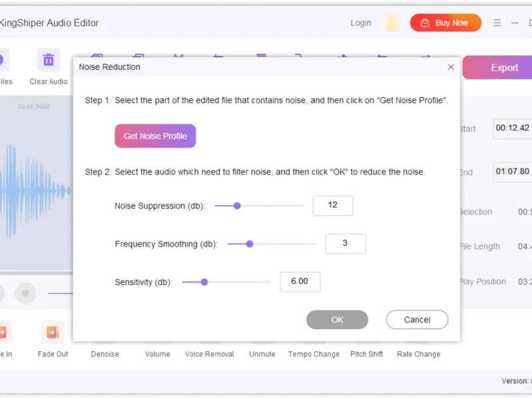Select the Fade Out tool icon

tap(53, 332)
